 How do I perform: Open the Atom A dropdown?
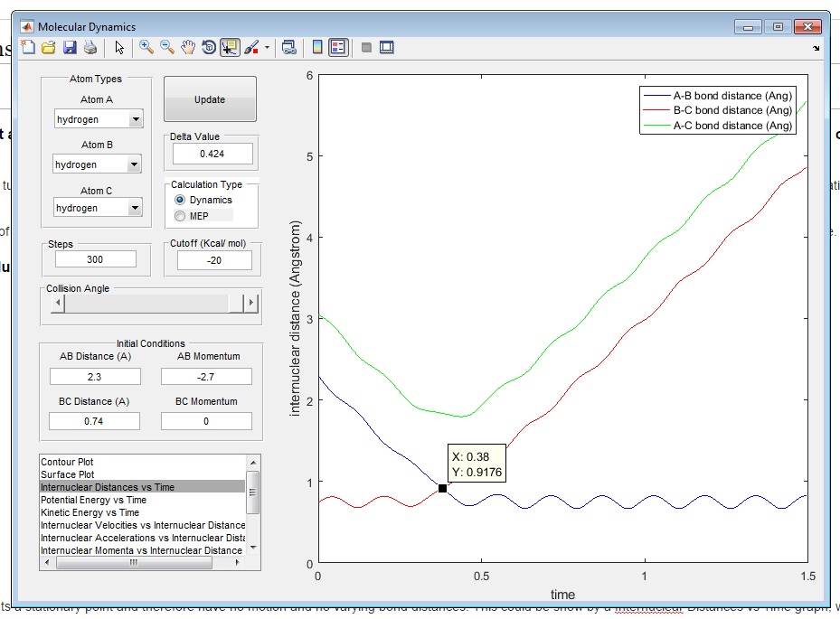tap(135, 119)
